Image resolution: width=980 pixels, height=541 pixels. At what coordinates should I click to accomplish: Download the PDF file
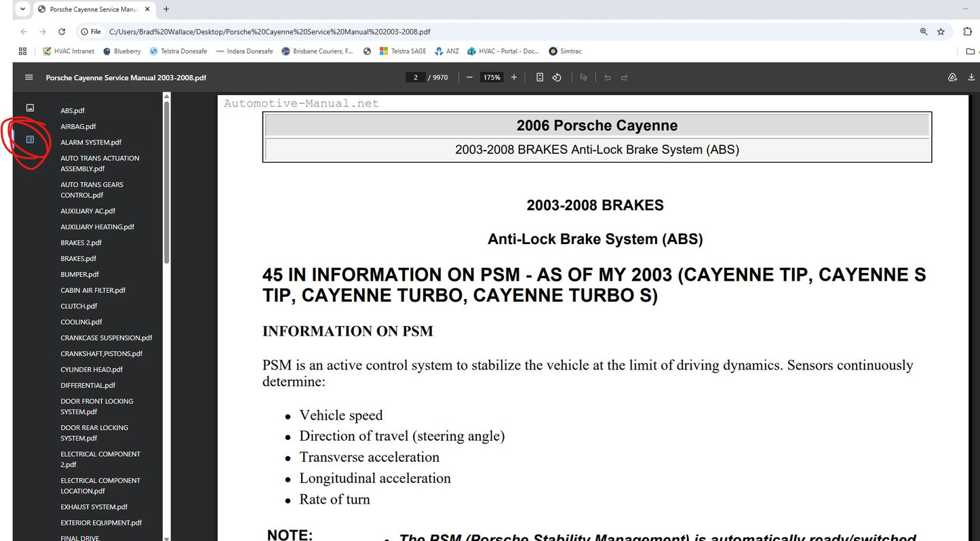click(971, 77)
